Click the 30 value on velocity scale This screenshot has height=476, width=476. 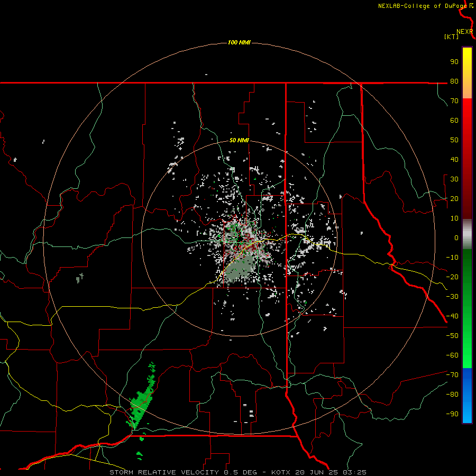(x=454, y=179)
